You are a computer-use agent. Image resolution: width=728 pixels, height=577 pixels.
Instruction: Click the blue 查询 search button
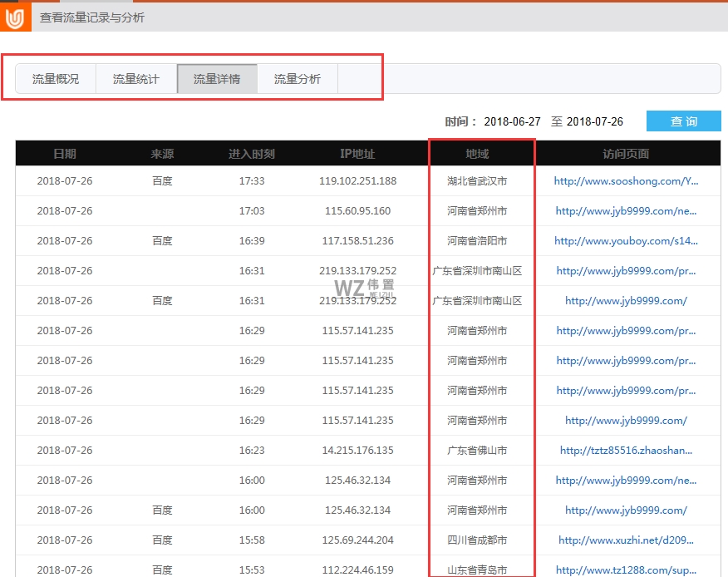pos(683,121)
